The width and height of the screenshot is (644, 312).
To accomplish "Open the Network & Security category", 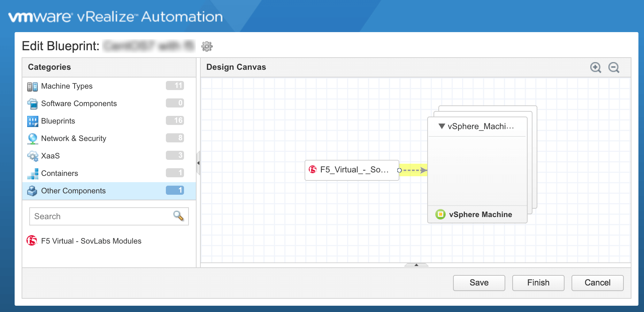I will point(109,139).
